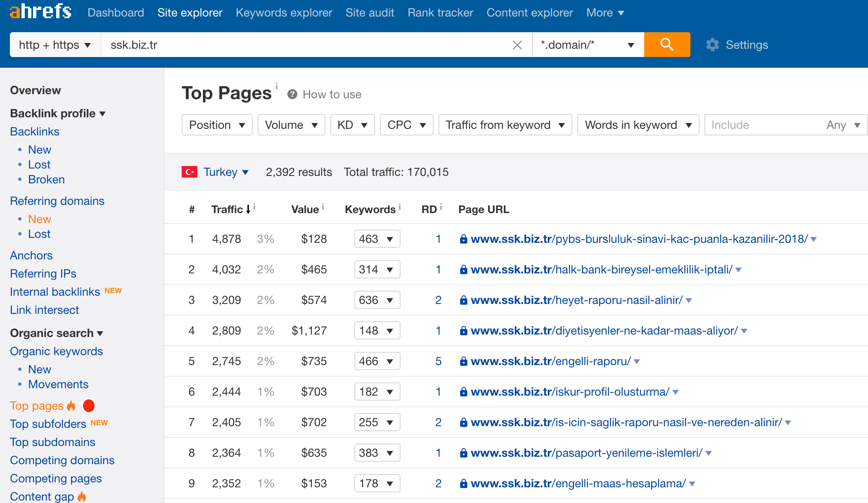Click the sort arrow on Traffic column
Screen dimensions: 868x503
click(248, 209)
